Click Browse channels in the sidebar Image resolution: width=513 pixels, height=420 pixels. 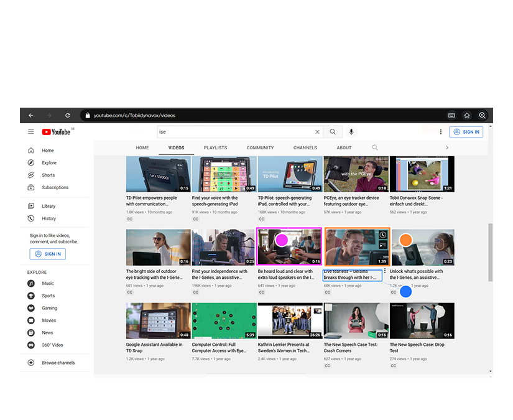pos(58,362)
